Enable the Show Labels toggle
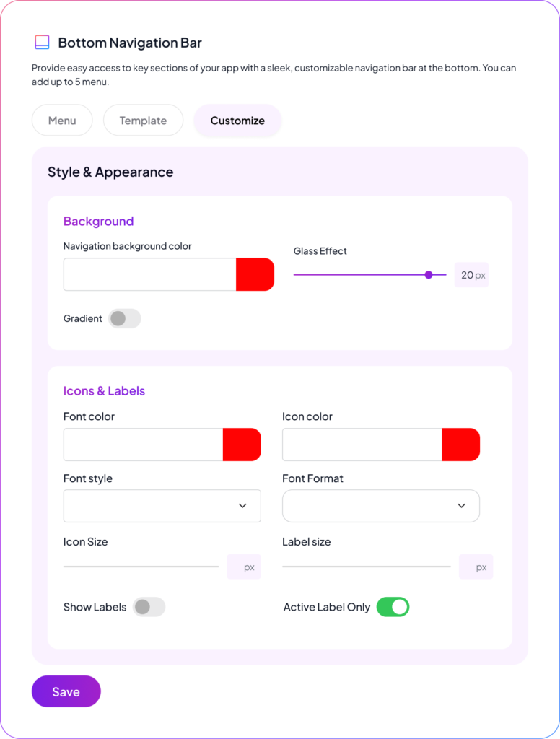560x739 pixels. (149, 607)
